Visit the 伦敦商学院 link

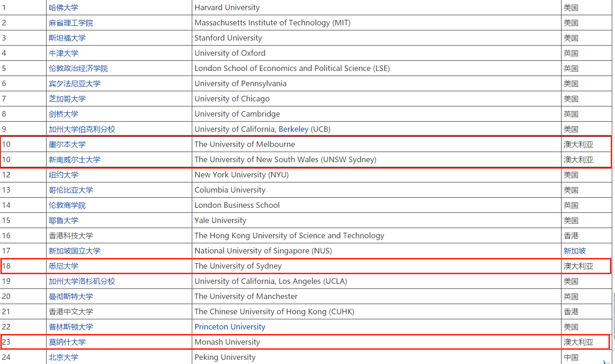(67, 205)
